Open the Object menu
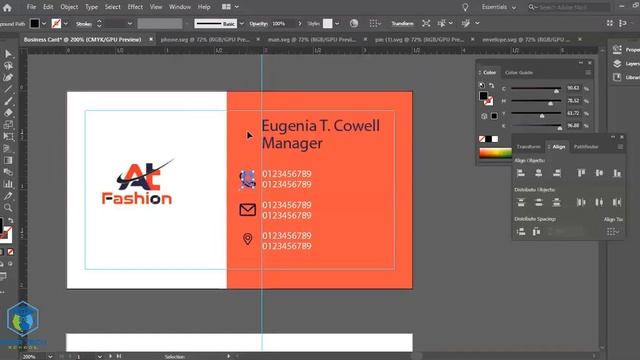Screen dimensions: 640x360 tap(69, 7)
